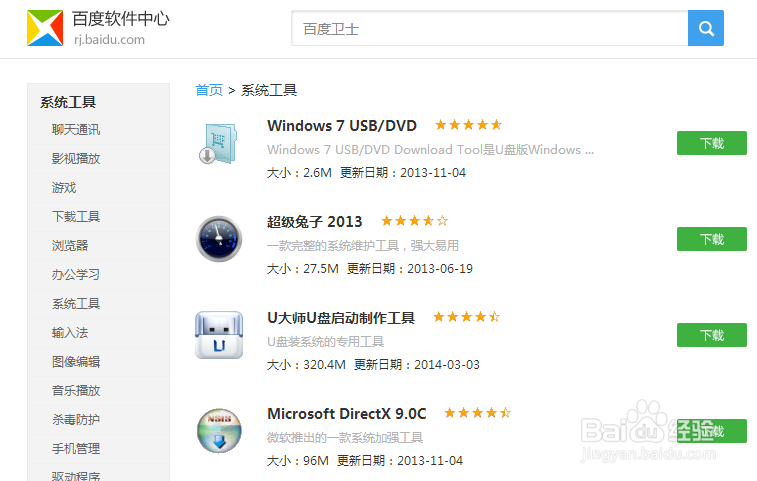Download 超级兔子 2013 with 下载 button

coord(712,239)
